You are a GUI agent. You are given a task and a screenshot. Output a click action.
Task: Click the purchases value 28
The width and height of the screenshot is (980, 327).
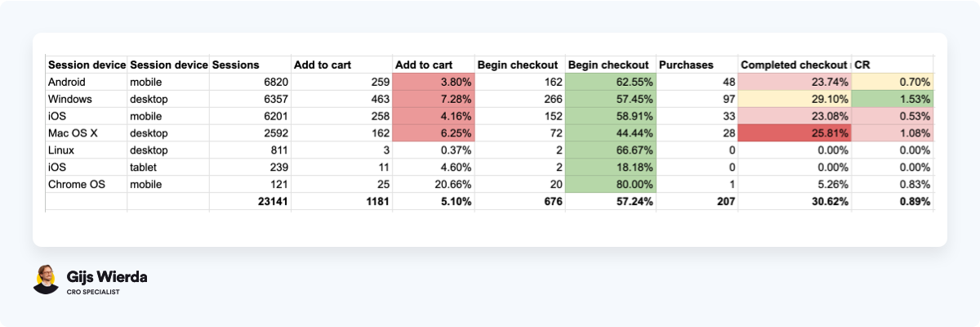[697, 132]
